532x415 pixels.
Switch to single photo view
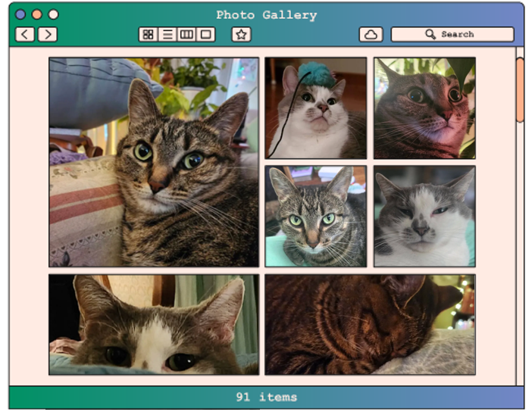click(205, 34)
